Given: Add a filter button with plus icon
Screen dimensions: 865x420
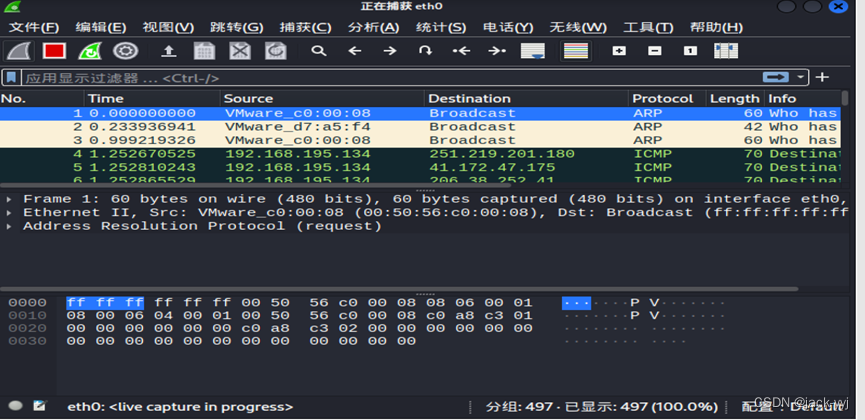Looking at the screenshot, I should [822, 77].
